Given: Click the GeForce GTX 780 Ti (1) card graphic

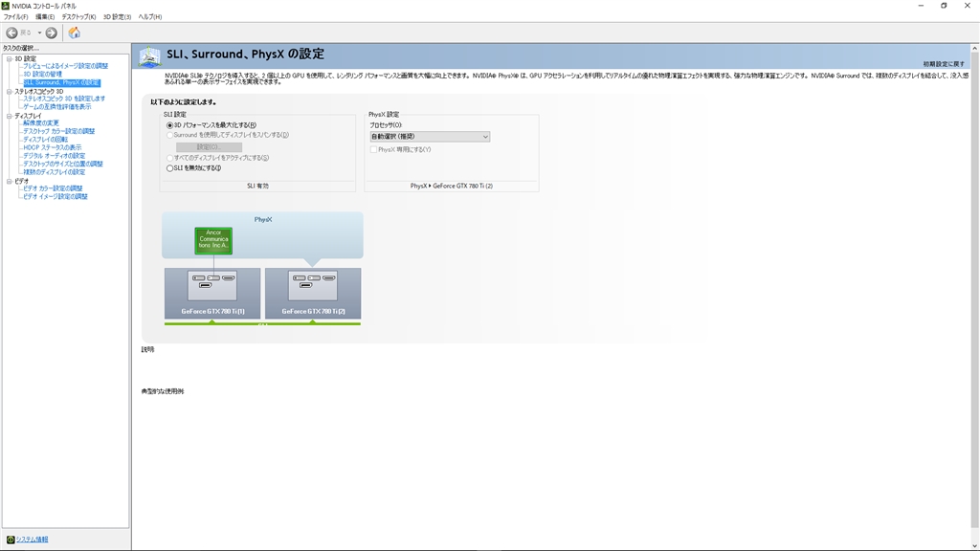Looking at the screenshot, I should click(x=212, y=293).
